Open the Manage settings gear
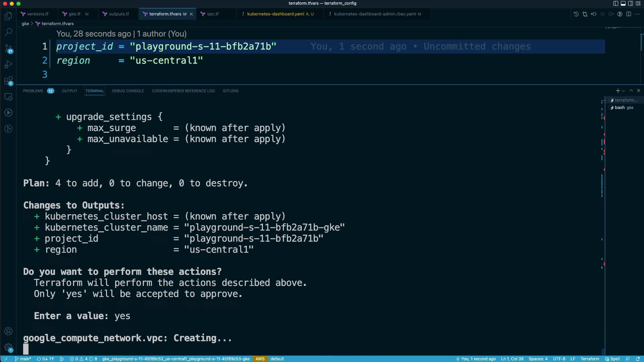The width and height of the screenshot is (644, 362). [x=8, y=347]
